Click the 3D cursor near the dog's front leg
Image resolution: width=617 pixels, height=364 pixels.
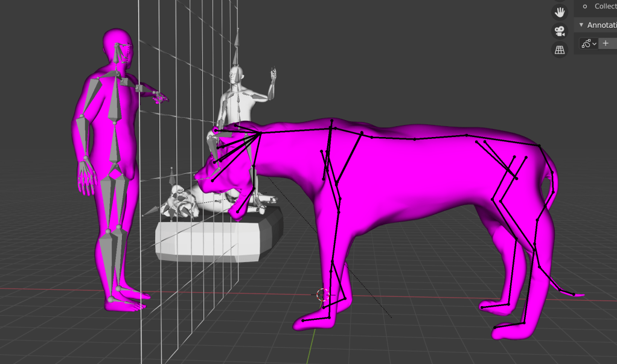[323, 295]
